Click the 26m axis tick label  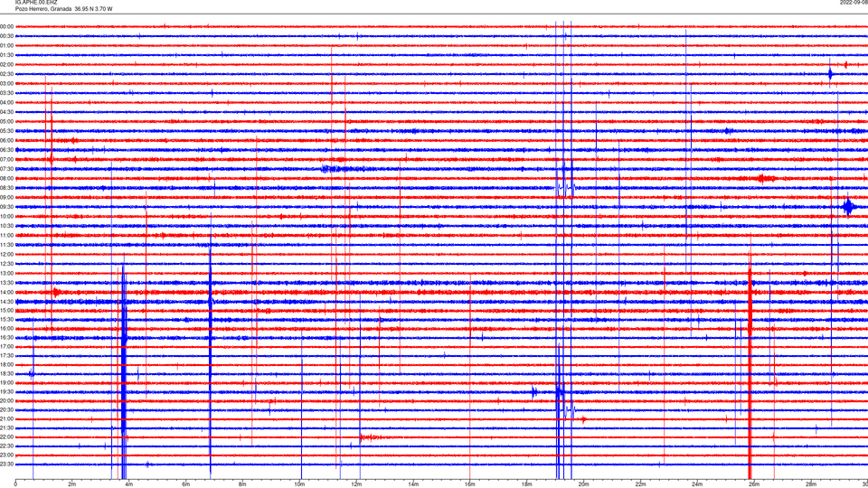(x=754, y=484)
